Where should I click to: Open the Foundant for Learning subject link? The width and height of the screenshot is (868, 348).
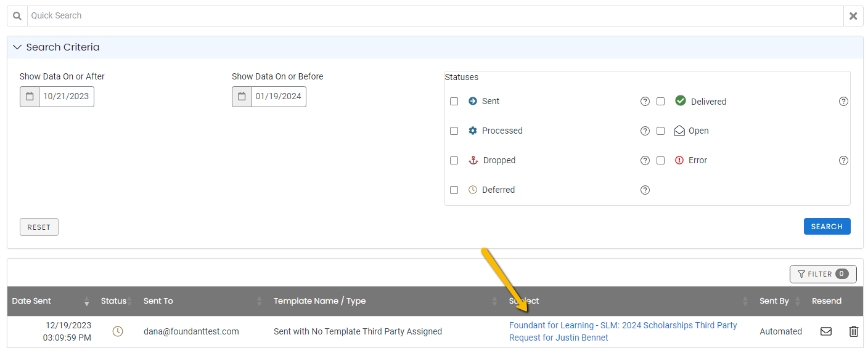[623, 331]
